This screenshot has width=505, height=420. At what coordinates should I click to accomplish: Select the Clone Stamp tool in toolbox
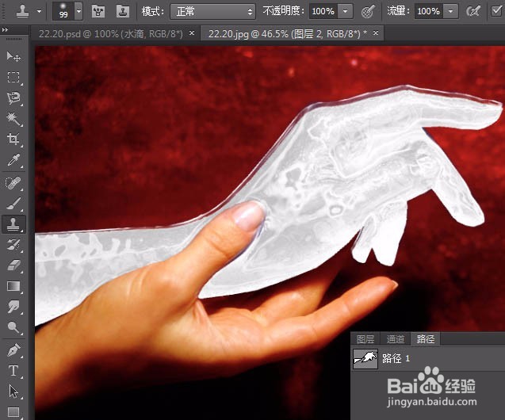click(13, 224)
